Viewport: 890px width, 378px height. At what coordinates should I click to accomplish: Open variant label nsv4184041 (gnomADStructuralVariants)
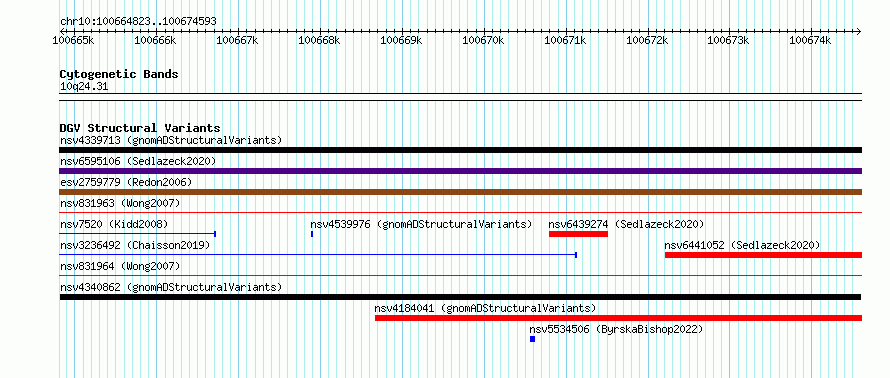tap(485, 308)
